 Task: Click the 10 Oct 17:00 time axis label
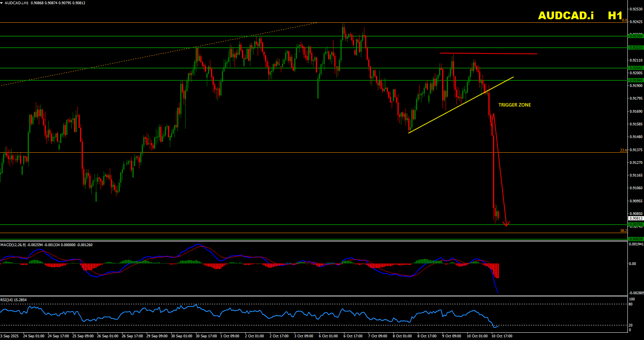(x=502, y=336)
